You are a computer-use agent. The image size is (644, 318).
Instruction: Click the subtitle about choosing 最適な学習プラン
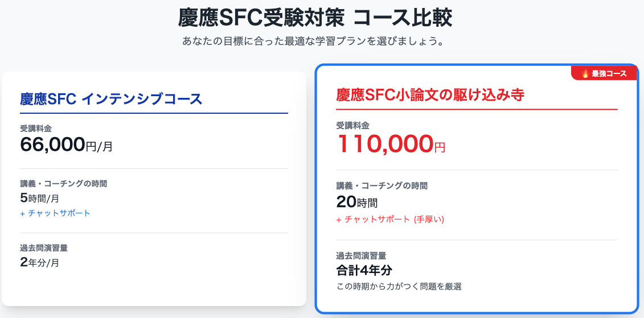313,42
